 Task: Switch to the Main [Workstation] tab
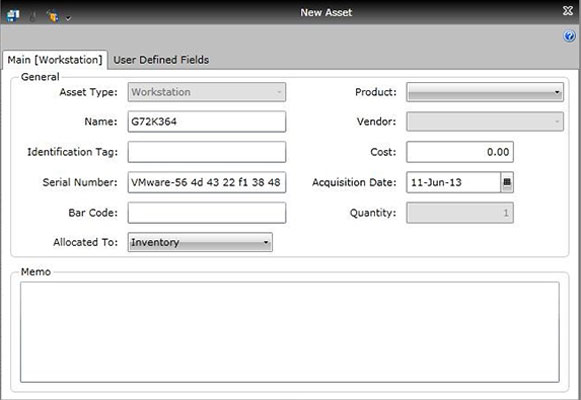(55, 60)
